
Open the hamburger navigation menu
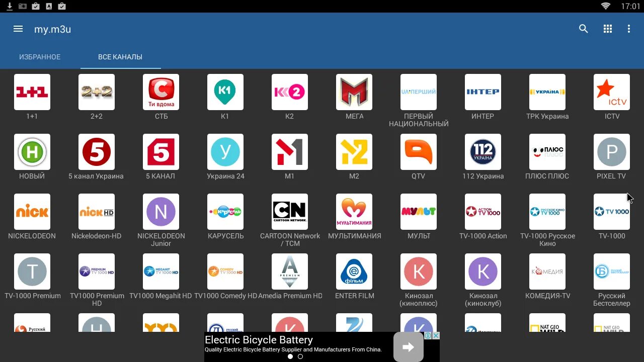(x=18, y=29)
